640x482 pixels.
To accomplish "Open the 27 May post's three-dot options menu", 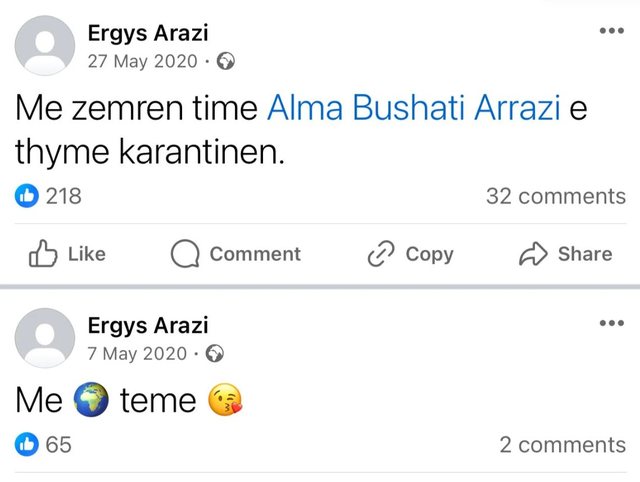I will click(610, 31).
